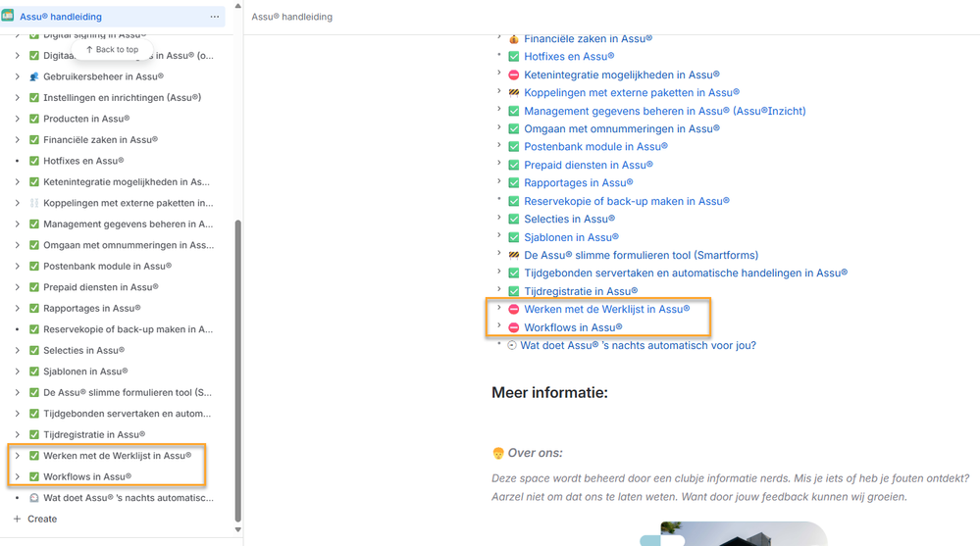Click red icon beside Werken met de Werklijst link
The image size is (980, 546).
click(x=514, y=309)
